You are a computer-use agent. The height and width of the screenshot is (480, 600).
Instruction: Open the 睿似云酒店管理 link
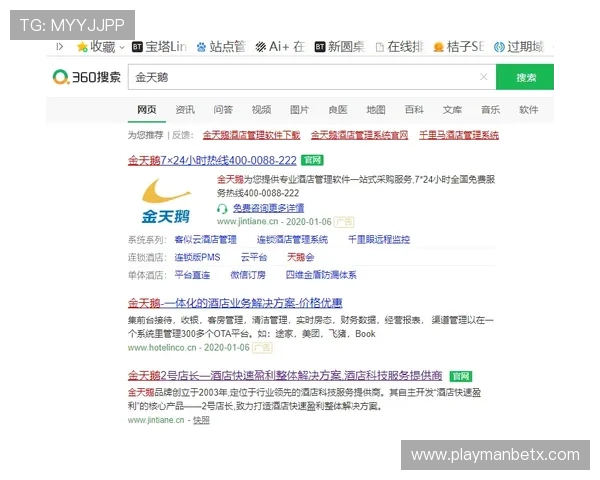[205, 240]
